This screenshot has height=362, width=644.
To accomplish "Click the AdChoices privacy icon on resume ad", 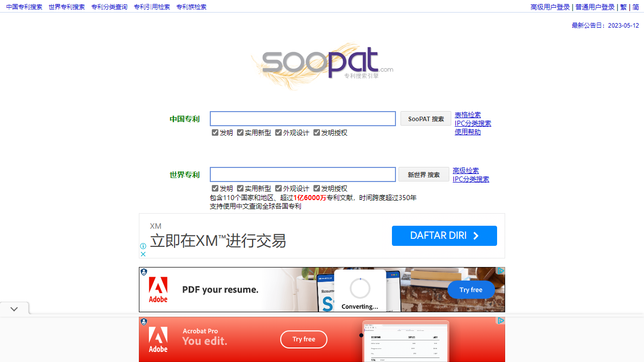I will point(143,271).
